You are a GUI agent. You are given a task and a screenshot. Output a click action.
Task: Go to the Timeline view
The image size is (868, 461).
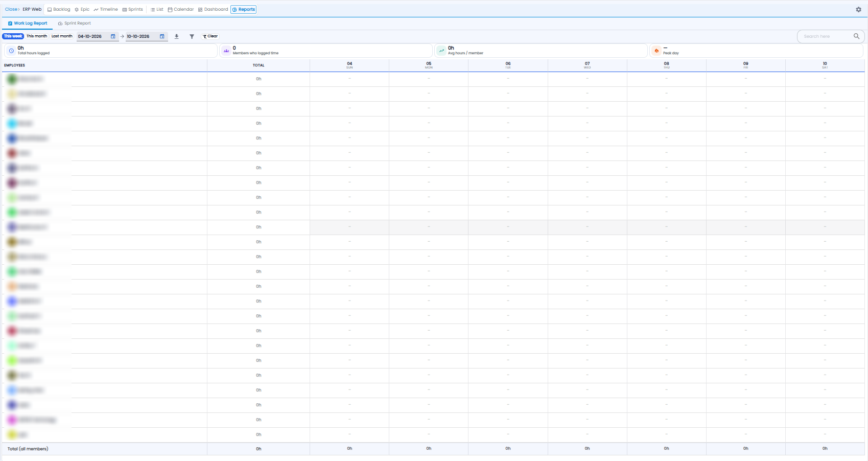click(x=106, y=9)
